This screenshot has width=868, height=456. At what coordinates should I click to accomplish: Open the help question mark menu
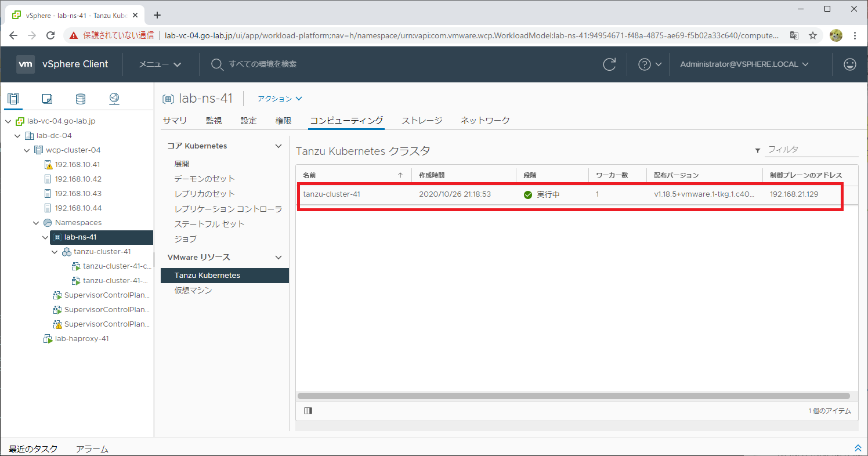click(x=650, y=64)
